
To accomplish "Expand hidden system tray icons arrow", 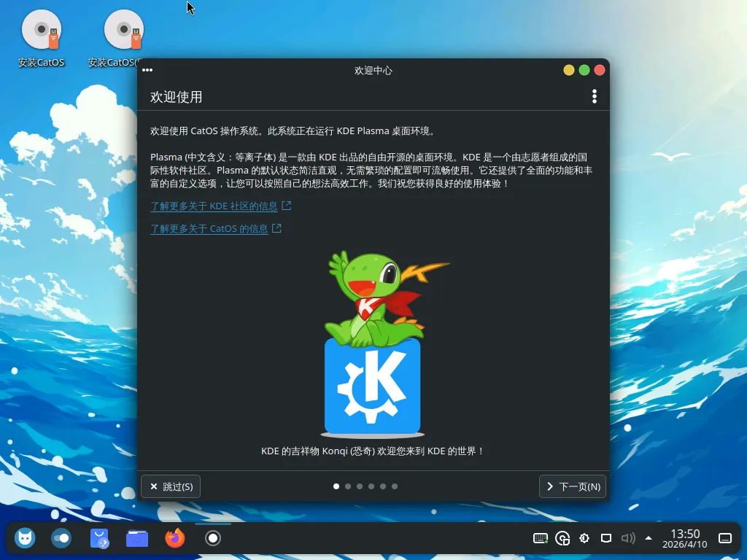I will (x=649, y=539).
